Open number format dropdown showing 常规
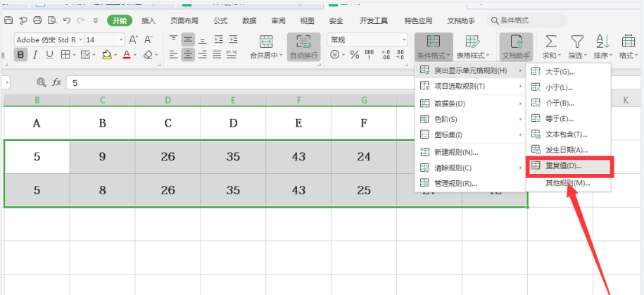This screenshot has height=295, width=644. tap(404, 40)
